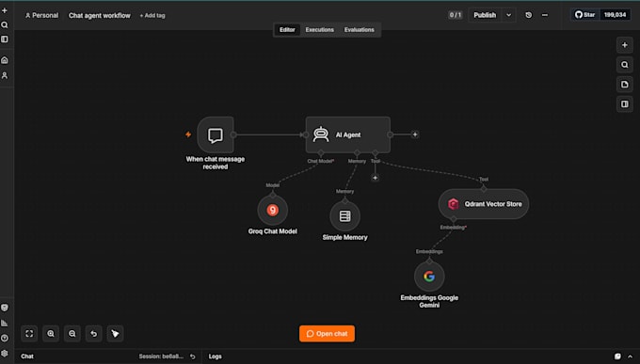Click the Embedding connector on Qdrant node
Image resolution: width=640 pixels, height=364 pixels.
click(454, 219)
